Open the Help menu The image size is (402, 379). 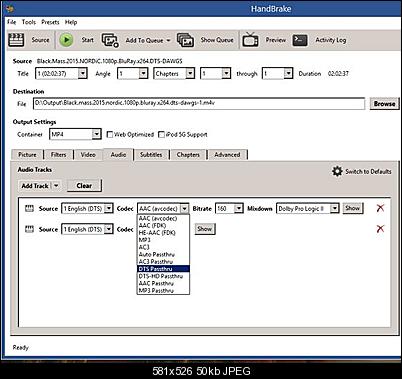click(71, 22)
